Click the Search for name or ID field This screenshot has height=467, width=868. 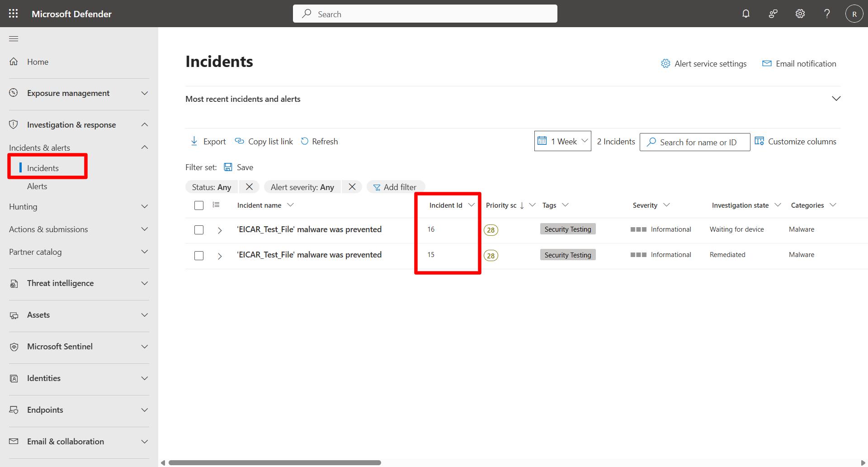(695, 142)
